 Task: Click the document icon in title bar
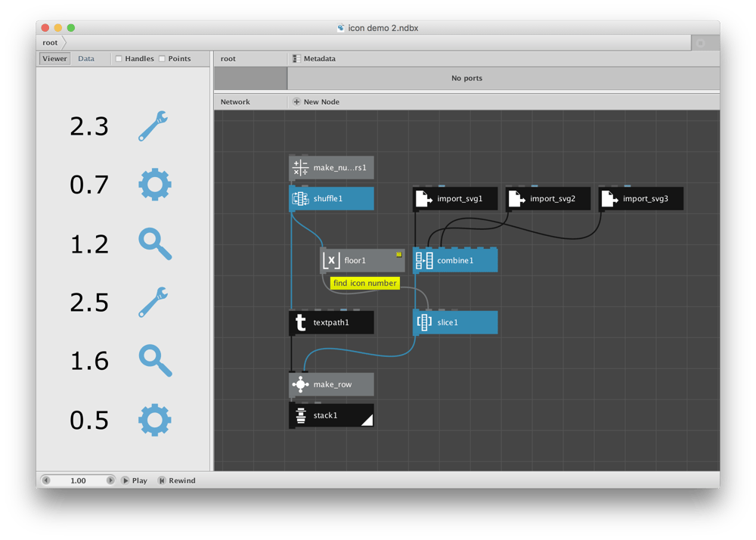tap(341, 28)
